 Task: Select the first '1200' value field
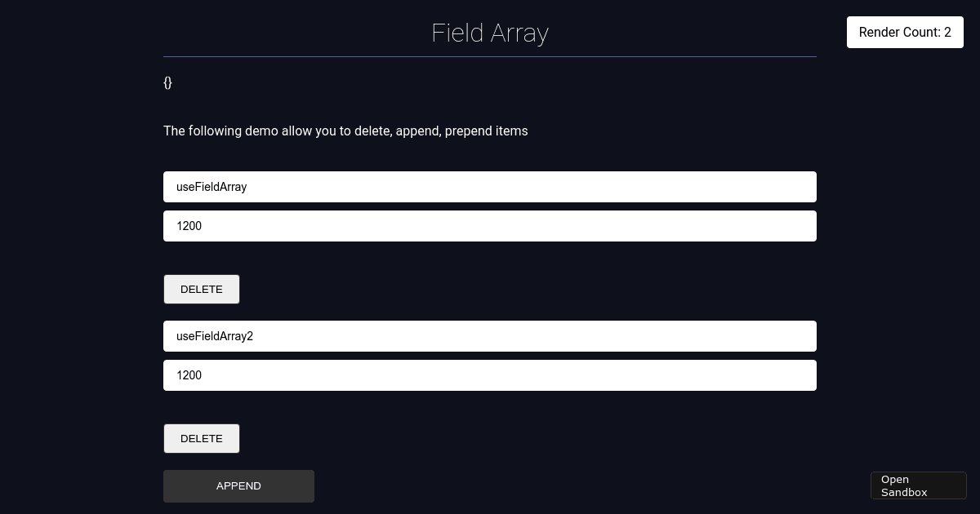490,226
